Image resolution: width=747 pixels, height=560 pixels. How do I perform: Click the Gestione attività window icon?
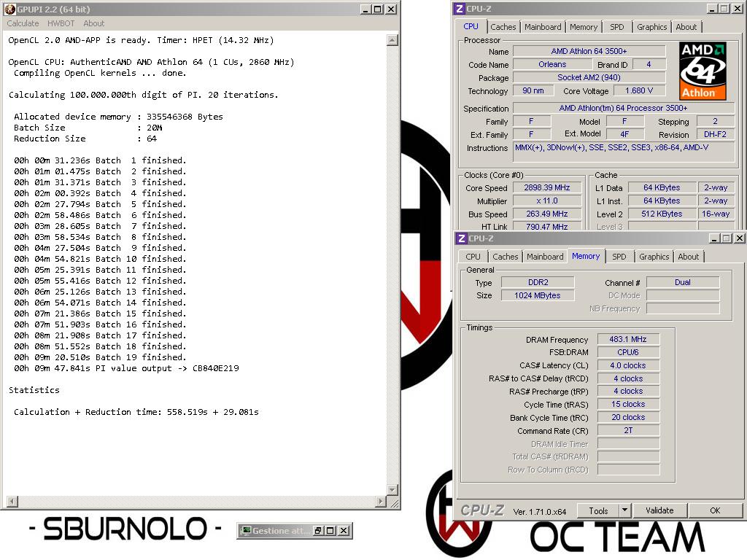coord(246,531)
